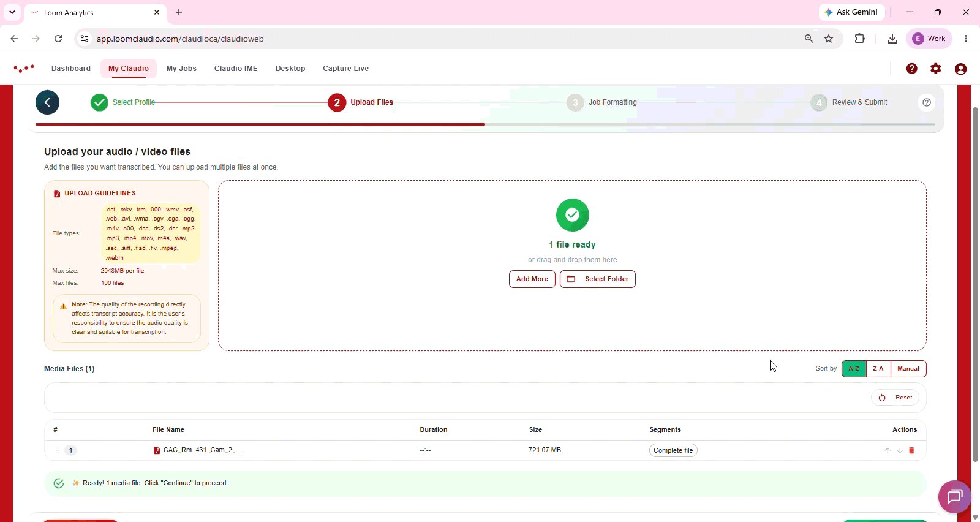Open browser extensions puzzle icon
This screenshot has height=522, width=980.
point(860,39)
